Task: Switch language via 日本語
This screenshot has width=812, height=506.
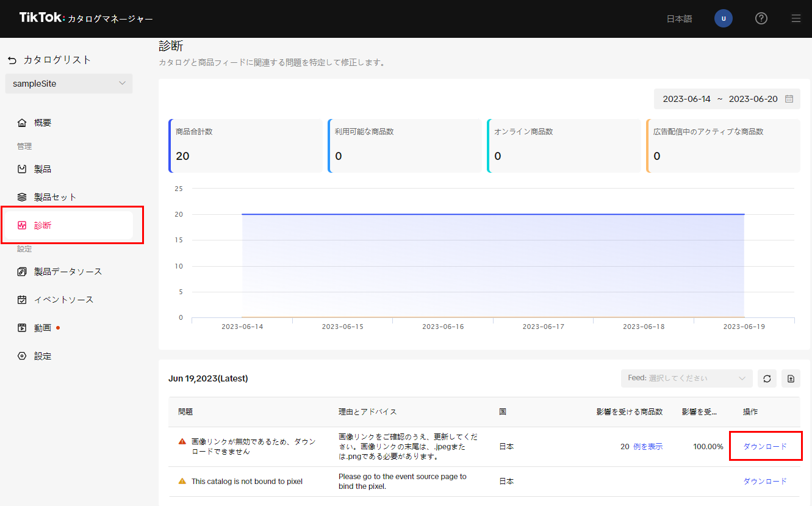Action: (x=679, y=19)
